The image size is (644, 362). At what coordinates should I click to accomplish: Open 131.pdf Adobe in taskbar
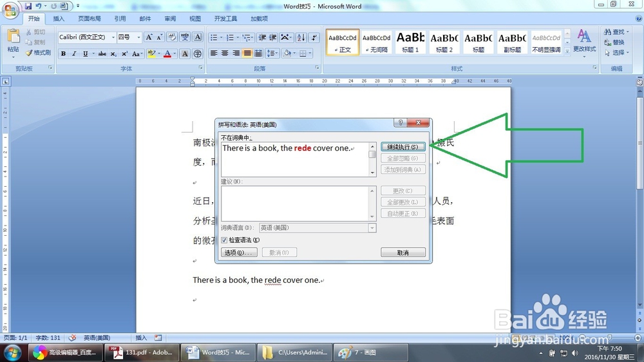141,352
